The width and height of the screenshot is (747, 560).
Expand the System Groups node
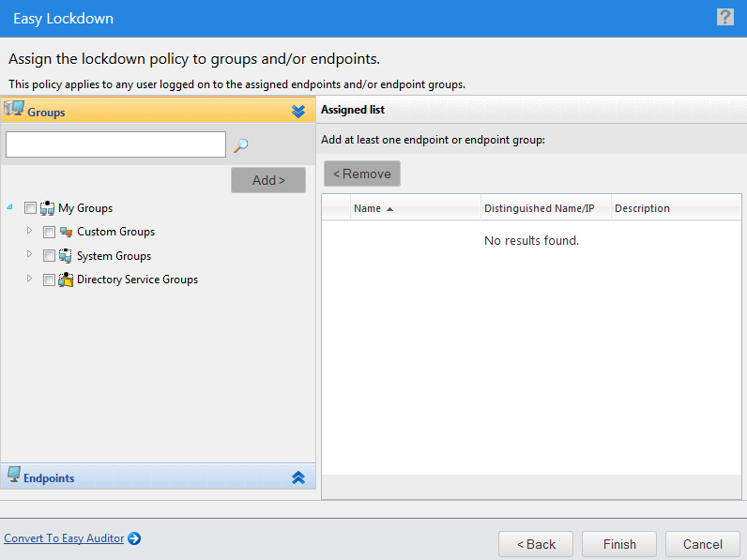pos(29,254)
